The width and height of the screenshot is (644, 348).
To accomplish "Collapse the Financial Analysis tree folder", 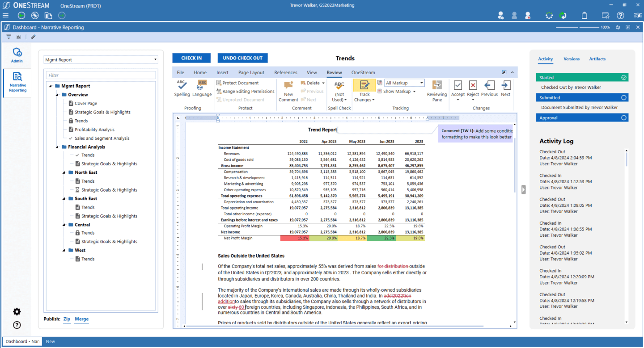I will [x=57, y=147].
